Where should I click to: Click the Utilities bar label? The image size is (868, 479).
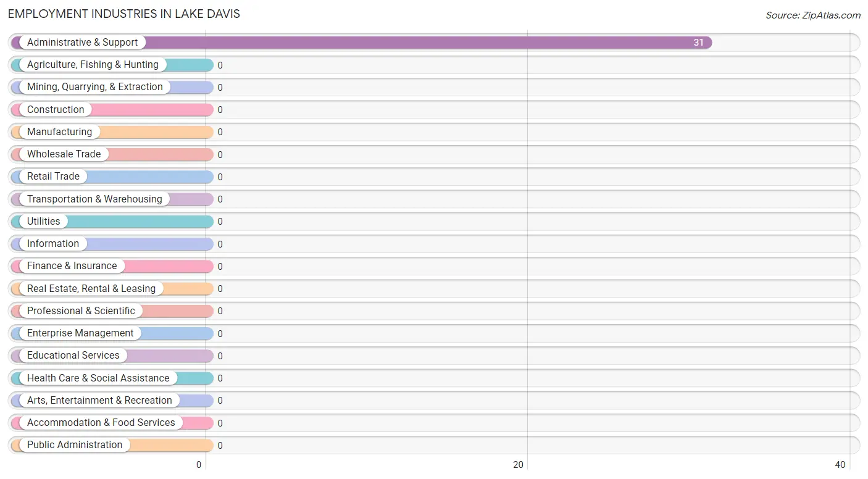point(44,222)
